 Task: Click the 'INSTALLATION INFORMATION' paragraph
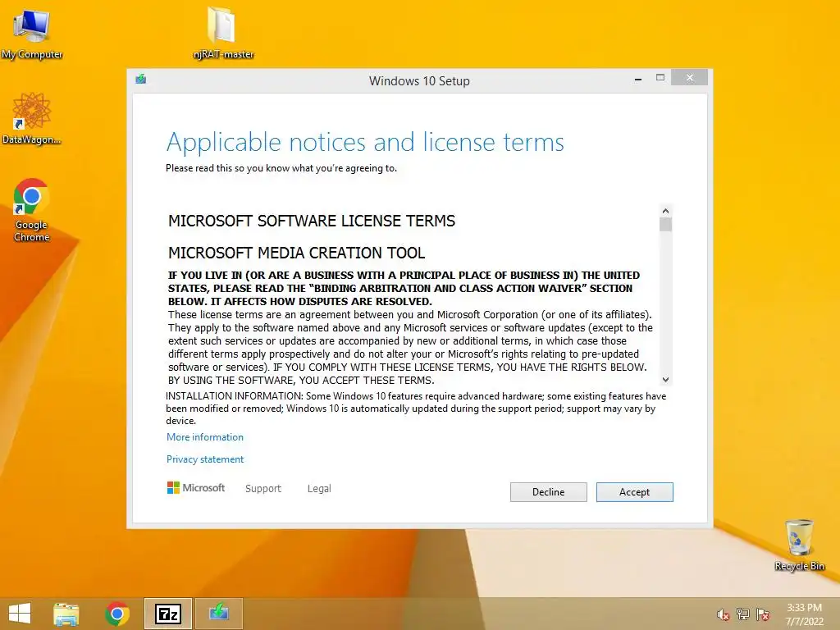(416, 409)
